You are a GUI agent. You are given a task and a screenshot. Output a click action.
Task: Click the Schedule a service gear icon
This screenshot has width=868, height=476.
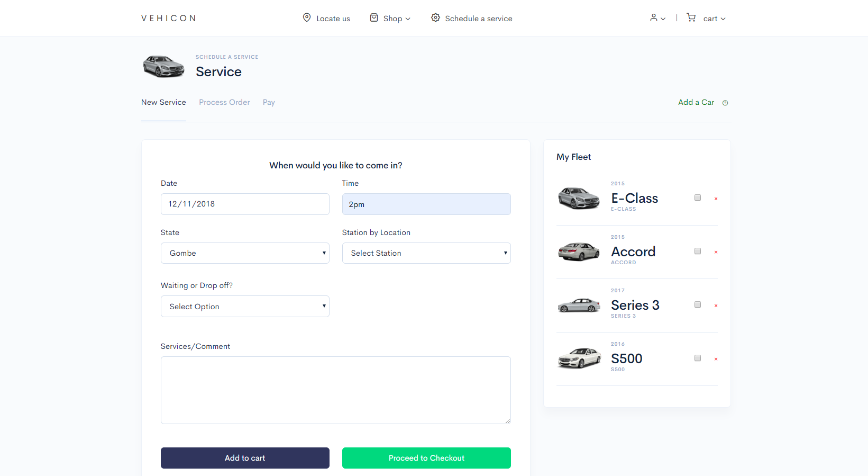point(435,17)
